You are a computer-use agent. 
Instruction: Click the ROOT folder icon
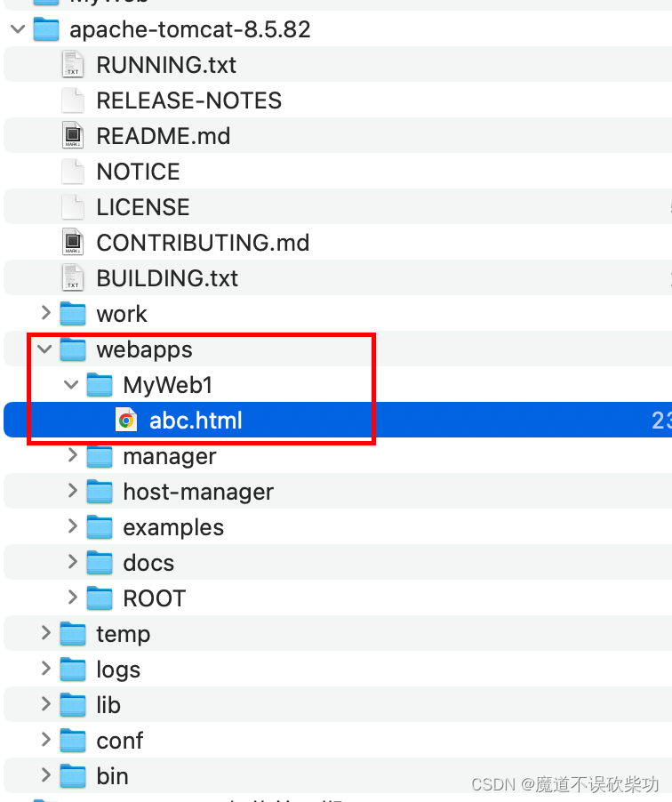100,597
